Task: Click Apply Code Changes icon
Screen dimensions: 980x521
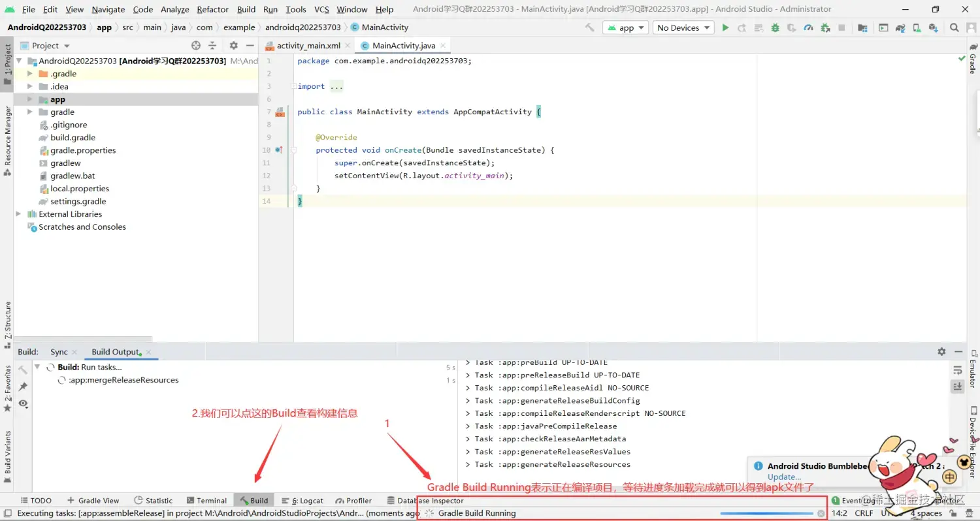Action: click(x=759, y=27)
